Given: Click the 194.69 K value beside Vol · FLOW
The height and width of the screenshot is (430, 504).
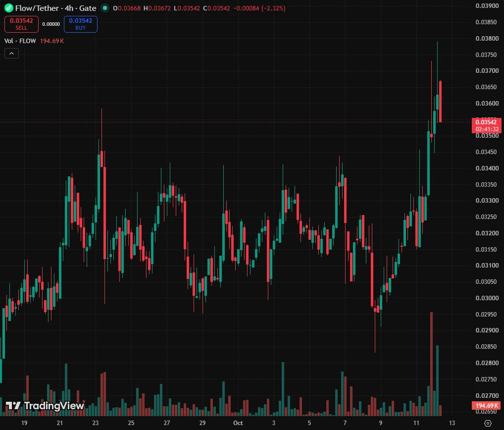Looking at the screenshot, I should [52, 41].
